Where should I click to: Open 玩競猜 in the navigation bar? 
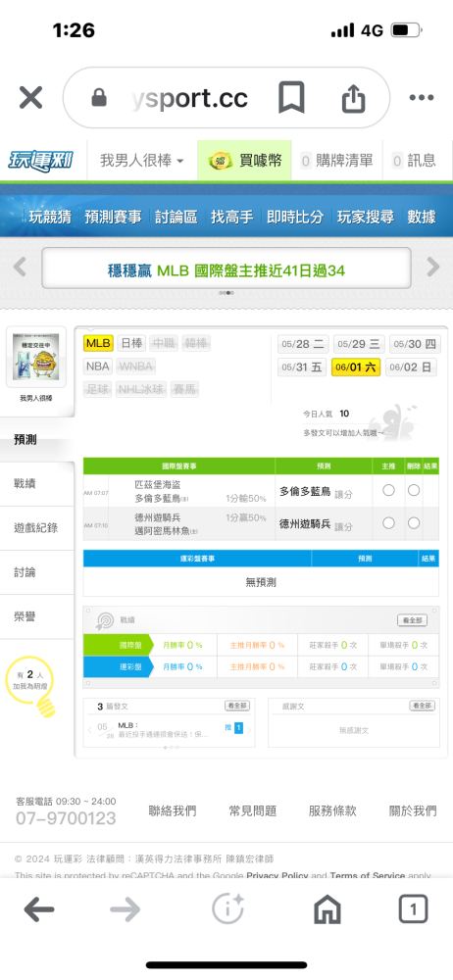50,217
